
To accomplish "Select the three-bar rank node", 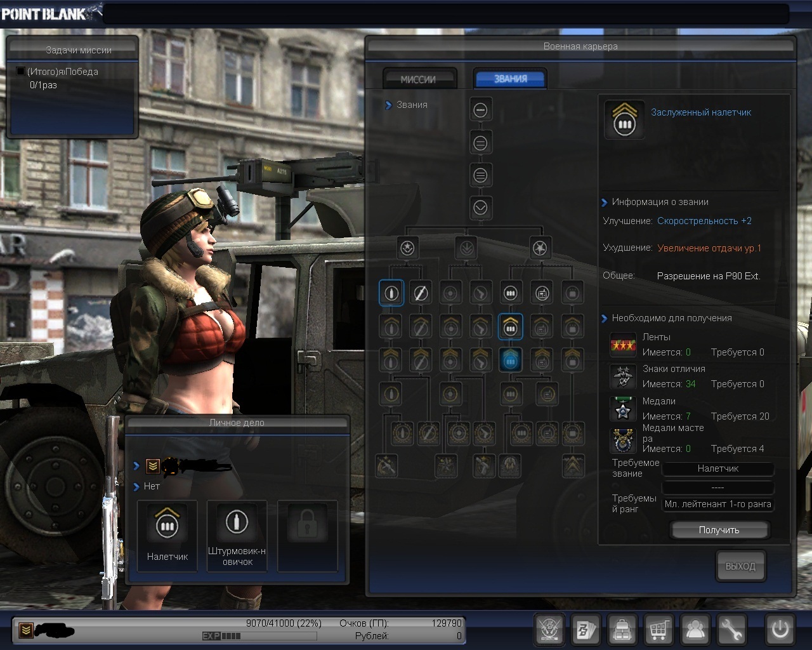I will tap(480, 175).
